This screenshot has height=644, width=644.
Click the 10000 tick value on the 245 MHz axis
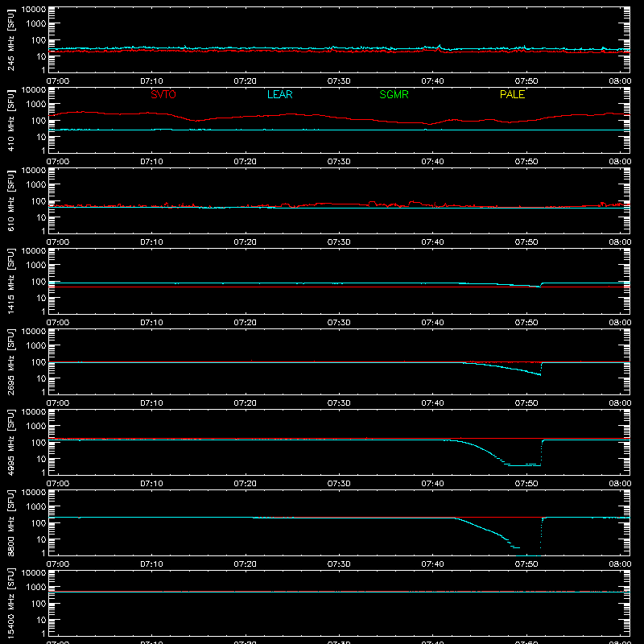[34, 10]
